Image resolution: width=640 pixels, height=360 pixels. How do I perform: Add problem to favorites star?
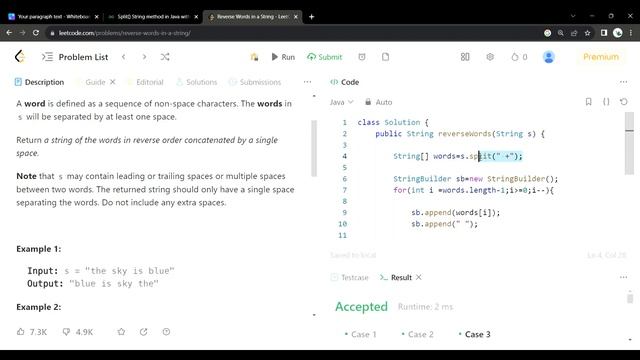click(x=121, y=332)
